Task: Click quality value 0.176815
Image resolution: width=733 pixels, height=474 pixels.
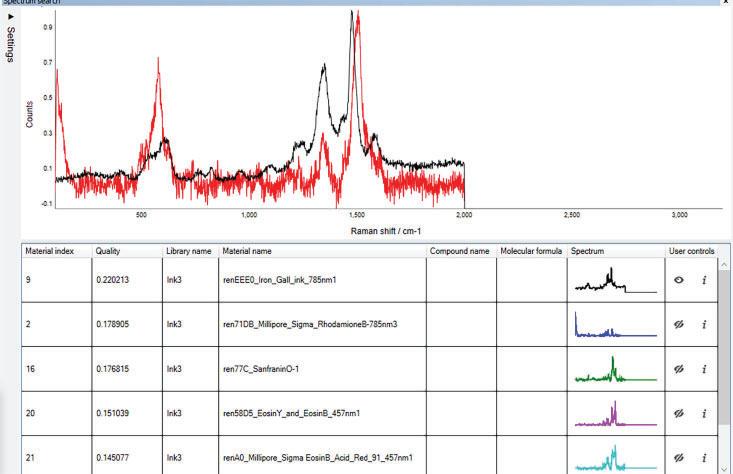Action: click(x=113, y=369)
